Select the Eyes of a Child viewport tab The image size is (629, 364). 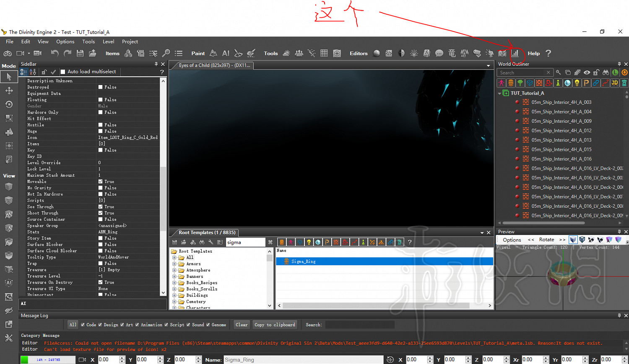coord(214,65)
